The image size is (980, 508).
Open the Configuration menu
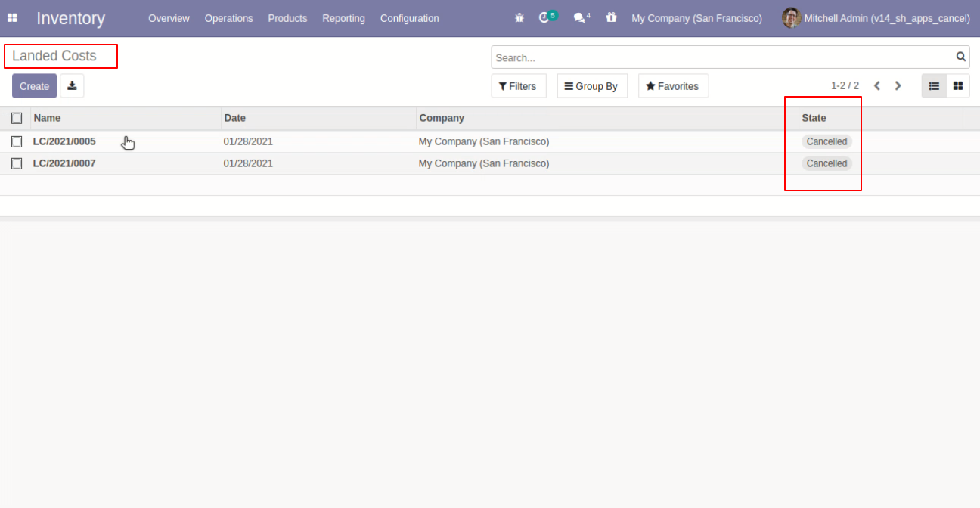409,18
